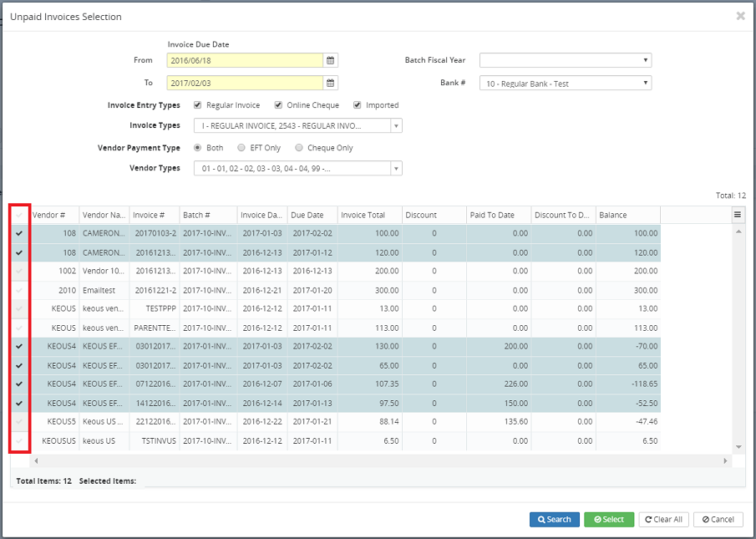Click the Clear All button

pos(662,519)
